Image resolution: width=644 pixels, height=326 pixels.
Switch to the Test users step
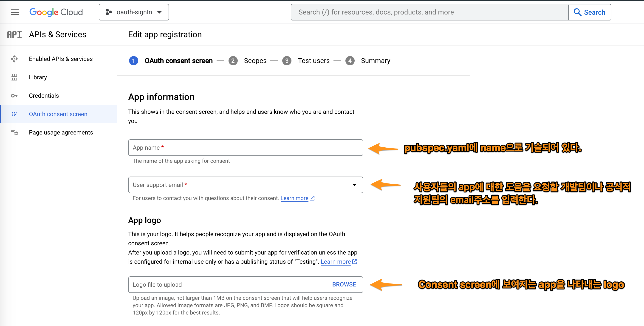[314, 60]
